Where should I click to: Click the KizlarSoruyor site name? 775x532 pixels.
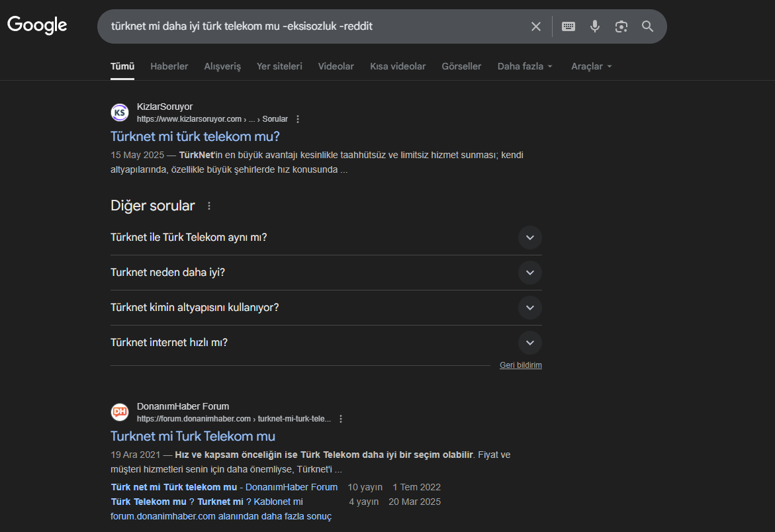tap(165, 107)
